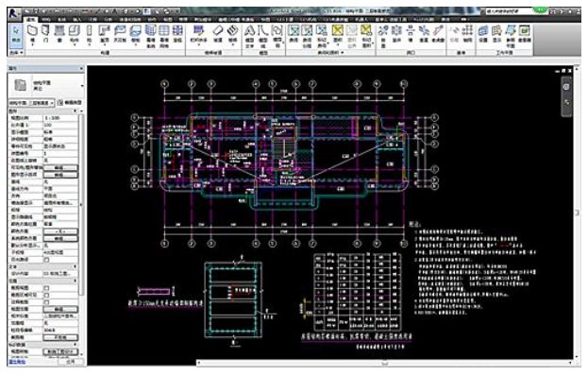This screenshot has width=588, height=375.
Task: Switch to the Annotate ribbon tab
Action: tap(92, 20)
